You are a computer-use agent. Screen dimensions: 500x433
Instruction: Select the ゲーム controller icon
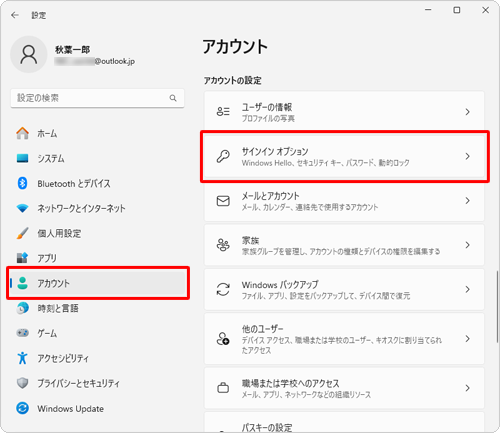22,333
